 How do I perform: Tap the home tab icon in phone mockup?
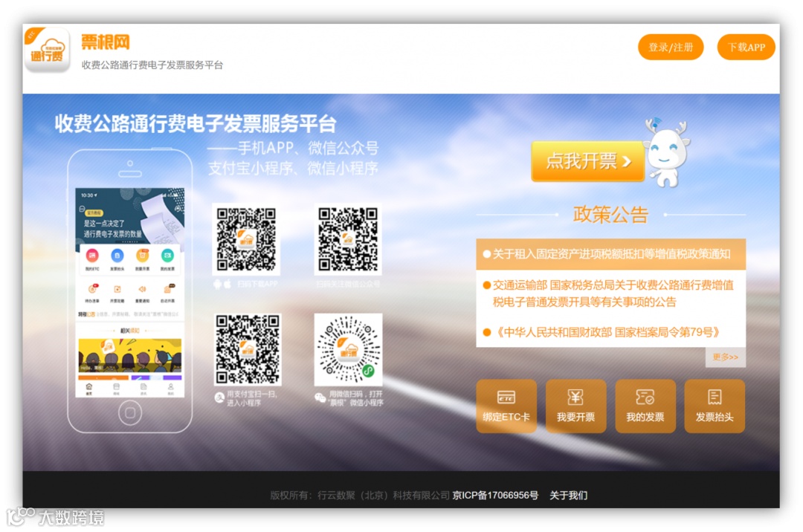(x=89, y=388)
